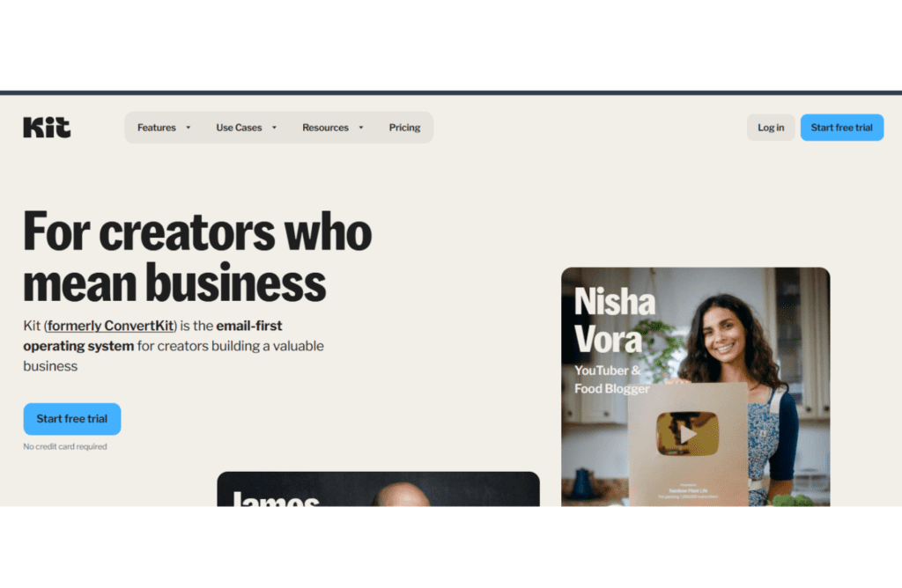Click the Log in button
The image size is (902, 588).
[x=770, y=128]
